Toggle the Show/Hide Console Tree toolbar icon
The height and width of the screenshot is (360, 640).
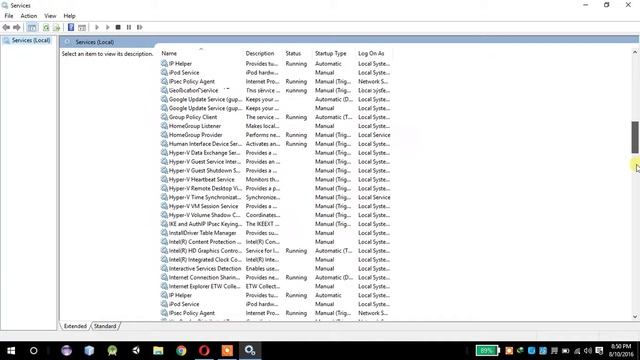31,27
